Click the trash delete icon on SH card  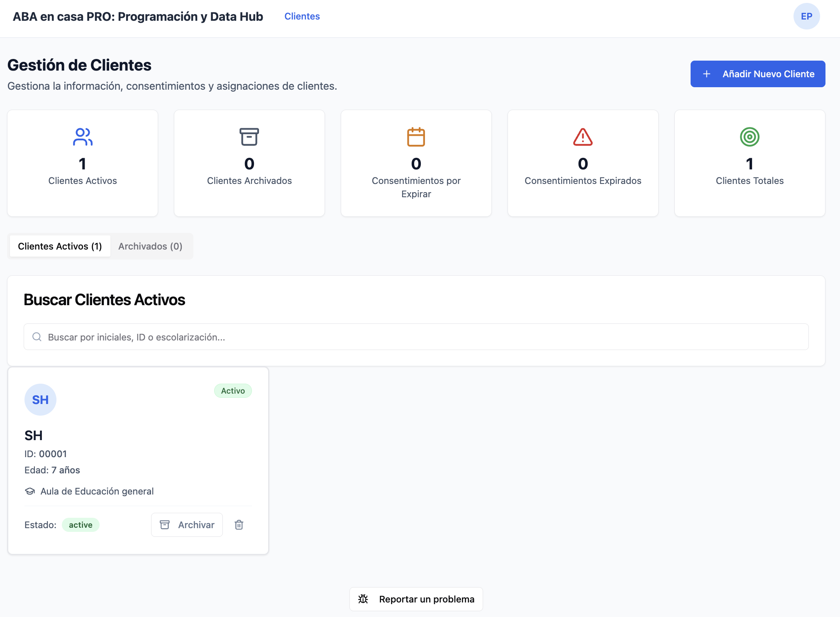[x=239, y=525]
